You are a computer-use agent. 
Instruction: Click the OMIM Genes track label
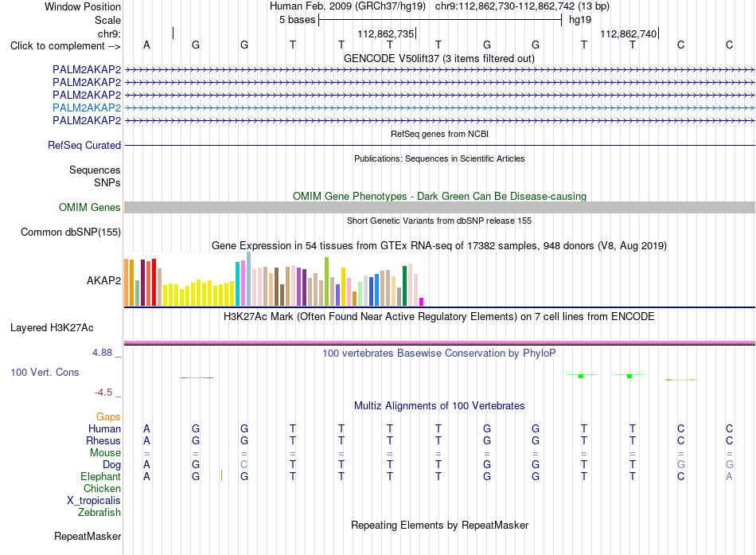click(x=90, y=208)
